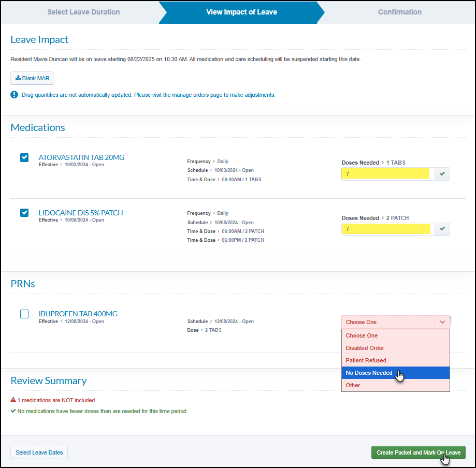Click the drug quantities manage orders notice text
Viewport: 476px width, 468px height.
click(149, 95)
